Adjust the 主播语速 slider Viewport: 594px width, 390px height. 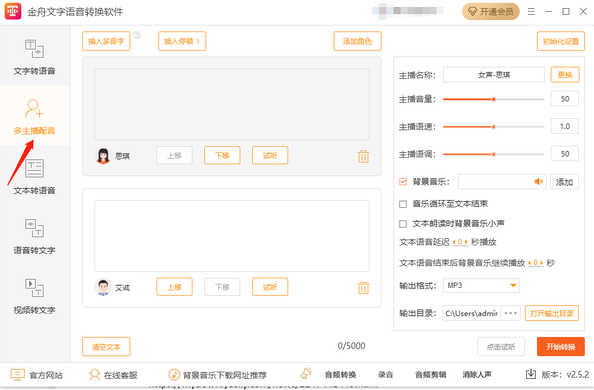click(x=494, y=127)
